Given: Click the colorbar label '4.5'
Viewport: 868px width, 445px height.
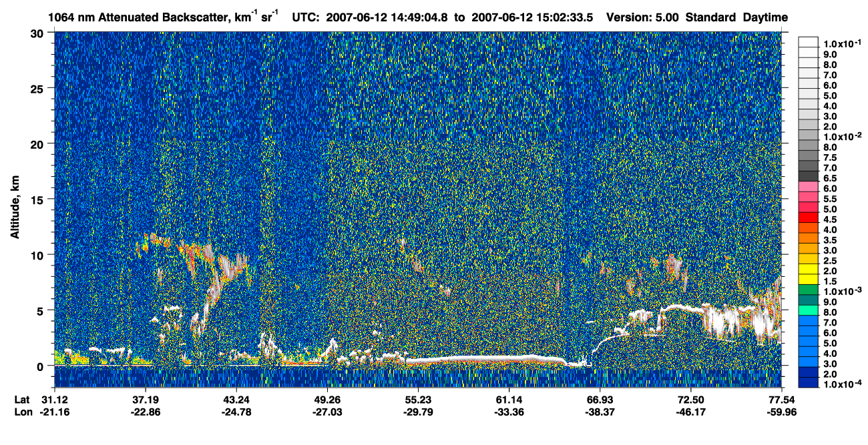Looking at the screenshot, I should click(x=831, y=219).
